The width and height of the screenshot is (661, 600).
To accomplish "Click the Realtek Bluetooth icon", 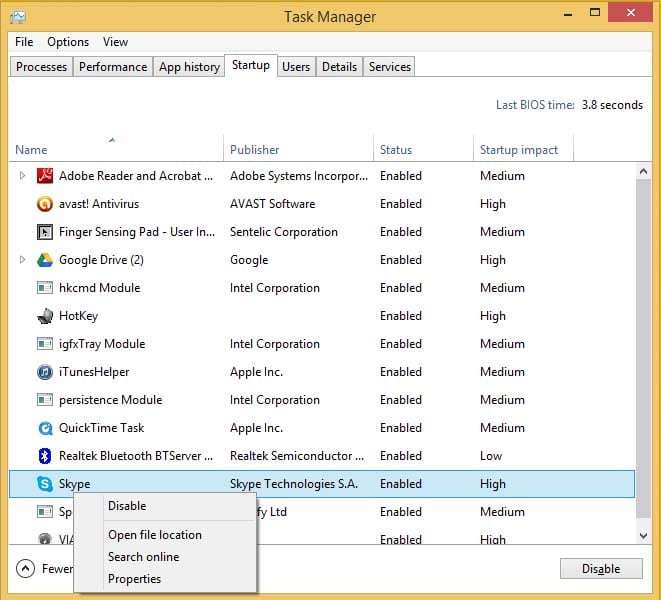I will click(45, 456).
